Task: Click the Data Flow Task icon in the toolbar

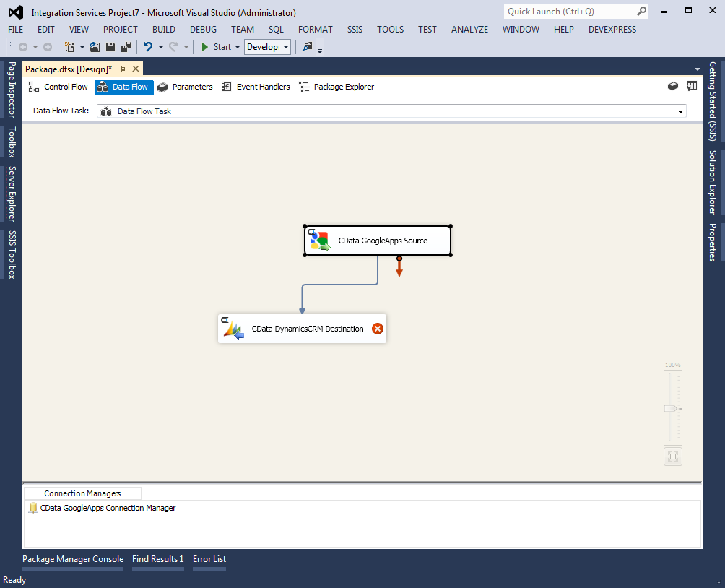Action: (113, 111)
